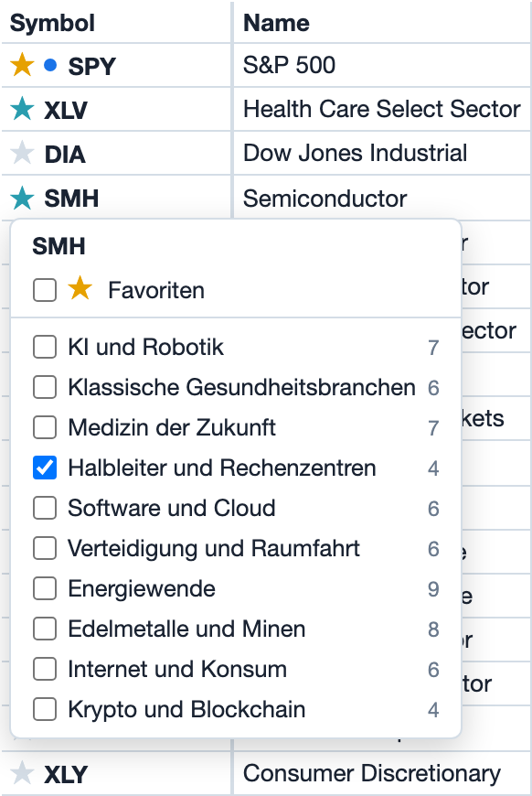Click the gray star next to XLY
Viewport: 532px width, 796px height.
(22, 773)
